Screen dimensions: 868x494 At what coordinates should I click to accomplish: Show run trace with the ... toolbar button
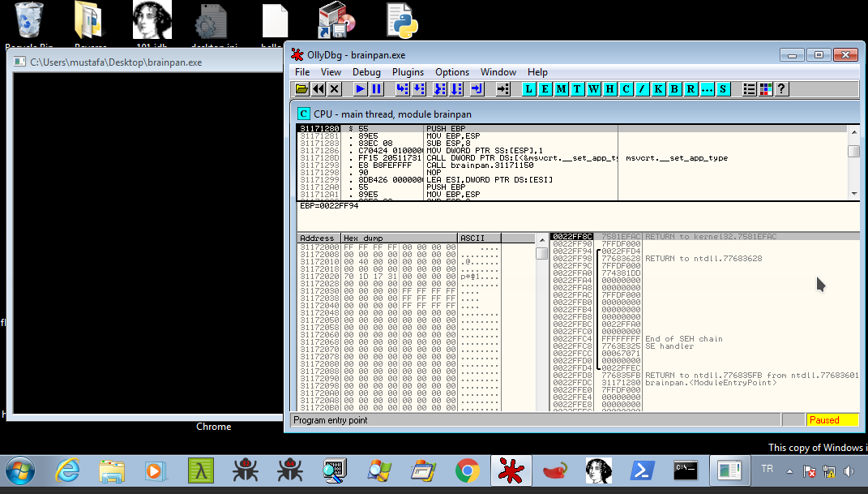pyautogui.click(x=707, y=89)
